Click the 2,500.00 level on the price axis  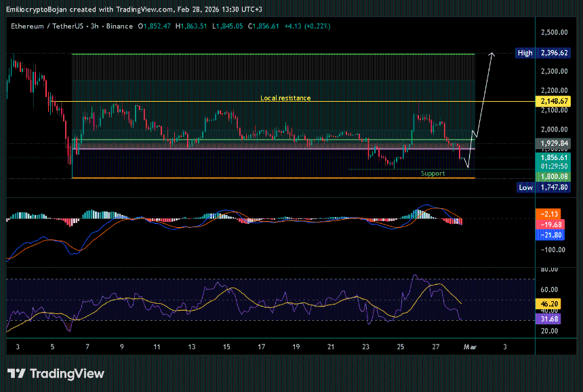(x=554, y=33)
